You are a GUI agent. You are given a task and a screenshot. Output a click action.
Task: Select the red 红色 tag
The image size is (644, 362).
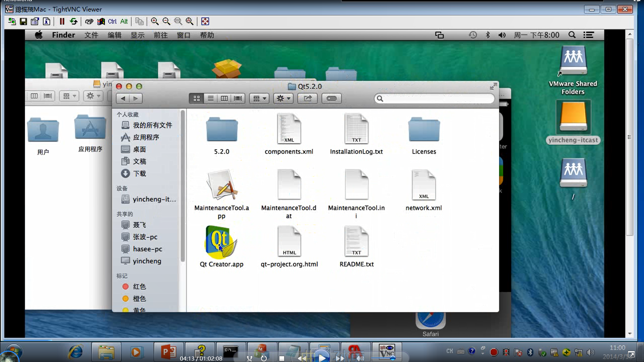[134, 286]
